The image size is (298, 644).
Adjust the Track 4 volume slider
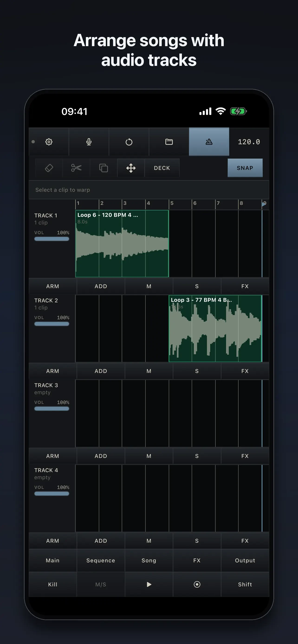(x=52, y=494)
